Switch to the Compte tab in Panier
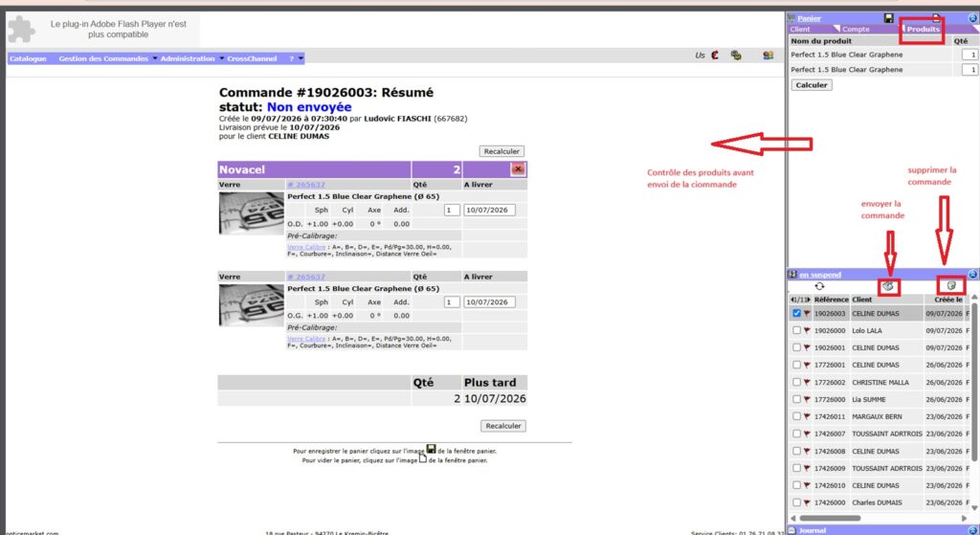980x535 pixels. click(855, 30)
